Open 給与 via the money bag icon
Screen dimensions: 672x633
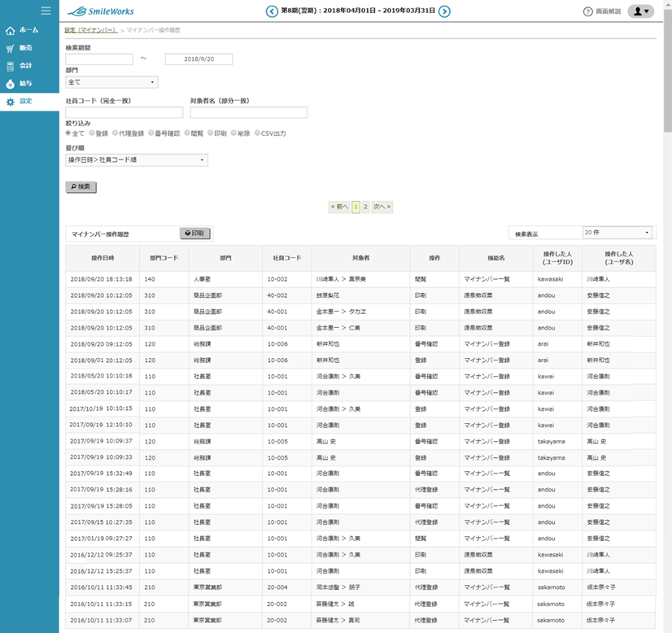tap(11, 84)
